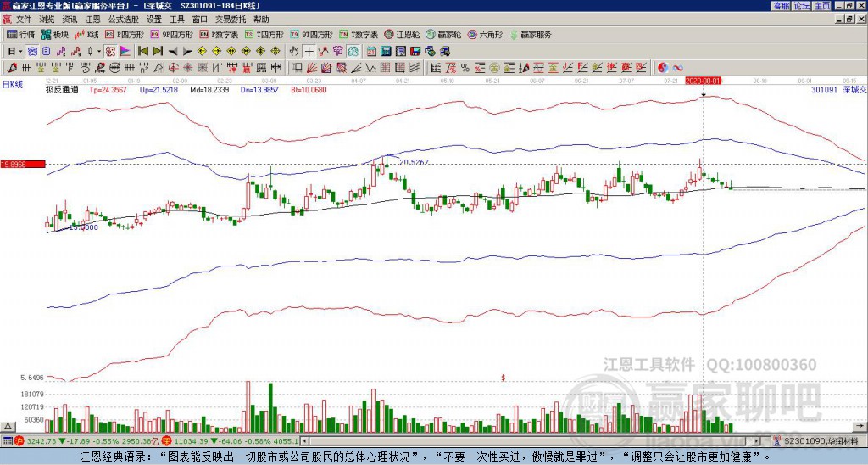Open the 交易委托 menu
The height and width of the screenshot is (465, 868).
(x=231, y=20)
